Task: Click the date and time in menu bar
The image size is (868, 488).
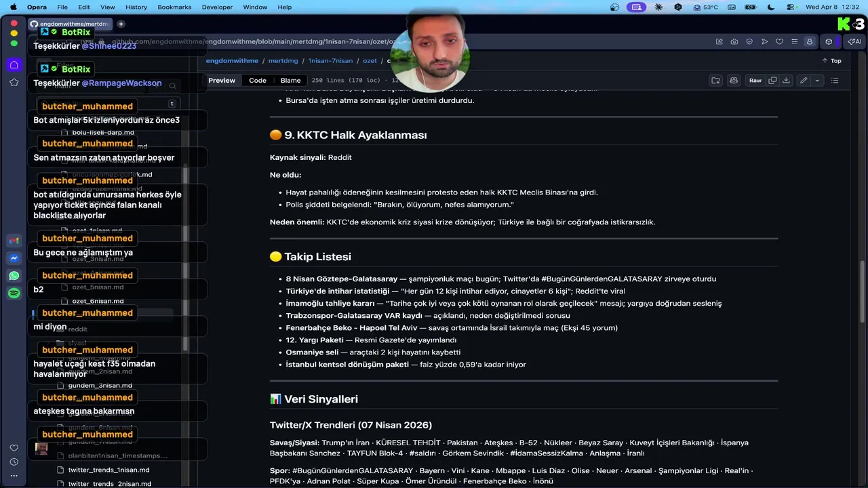Action: point(833,7)
